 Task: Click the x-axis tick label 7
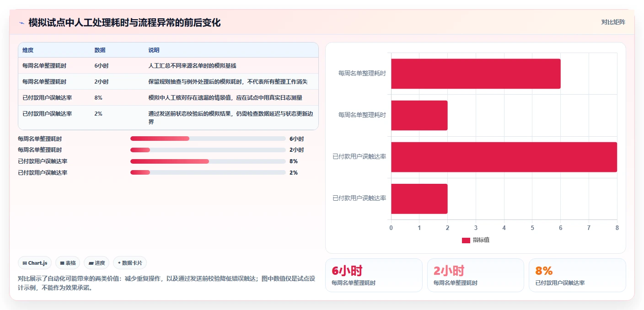(589, 228)
